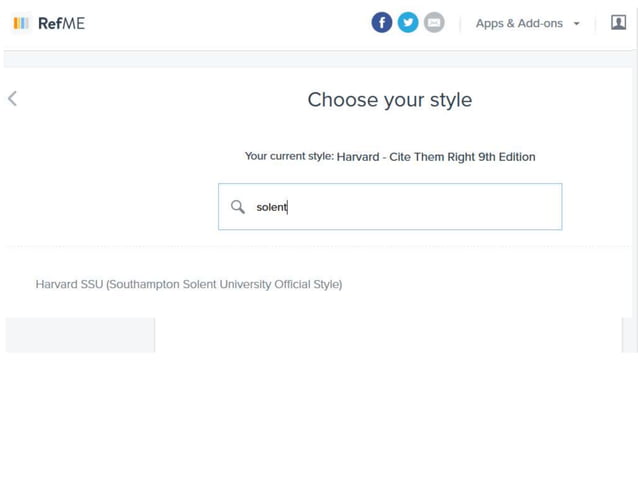
Task: Click the grey strip at bottom right edge
Action: tap(629, 335)
